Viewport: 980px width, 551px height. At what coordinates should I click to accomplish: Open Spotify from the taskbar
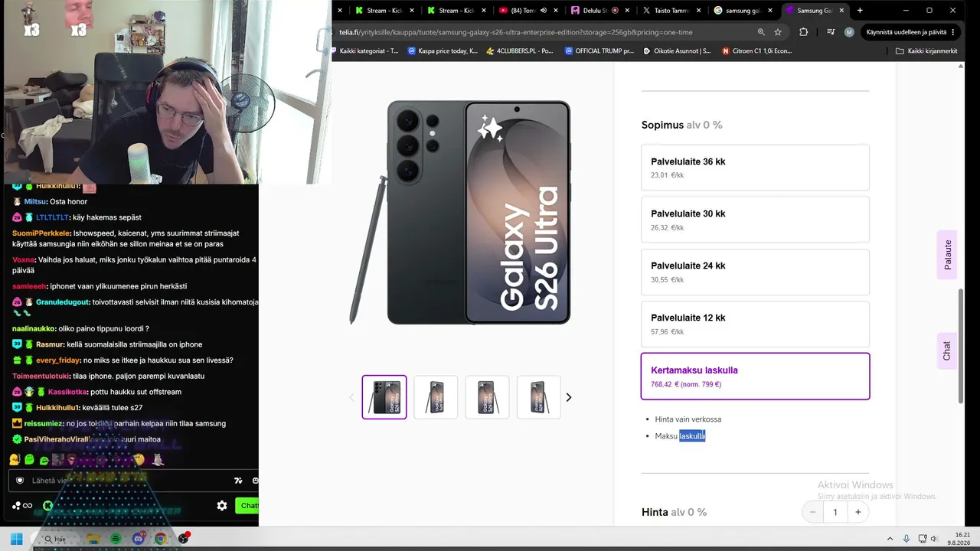(116, 539)
